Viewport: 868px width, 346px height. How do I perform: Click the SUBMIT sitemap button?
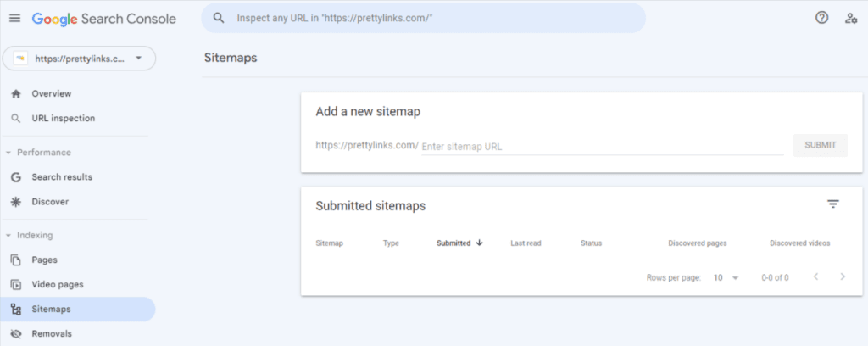[x=821, y=145]
